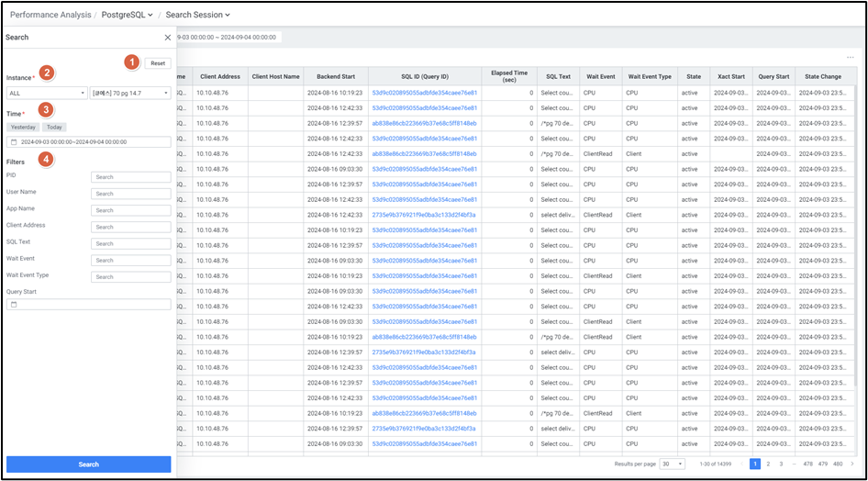Open SQL ID link in the first row
This screenshot has width=868, height=481.
coord(424,93)
